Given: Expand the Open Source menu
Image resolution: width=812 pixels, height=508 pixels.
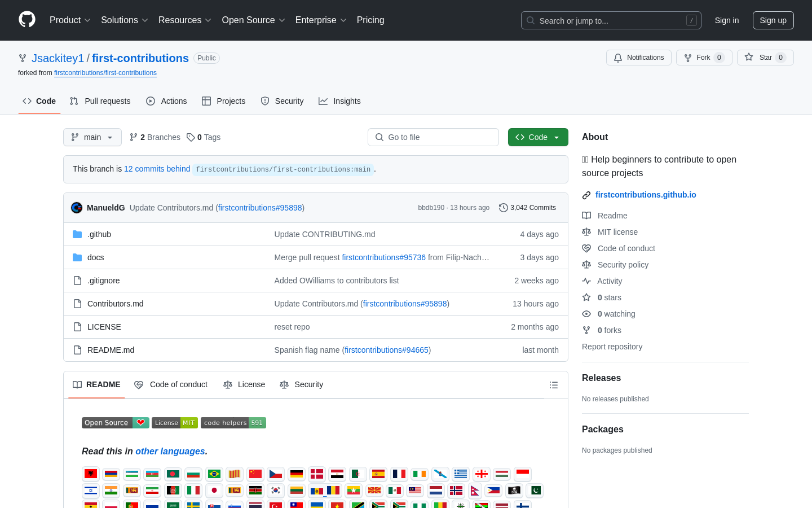Looking at the screenshot, I should click(254, 20).
